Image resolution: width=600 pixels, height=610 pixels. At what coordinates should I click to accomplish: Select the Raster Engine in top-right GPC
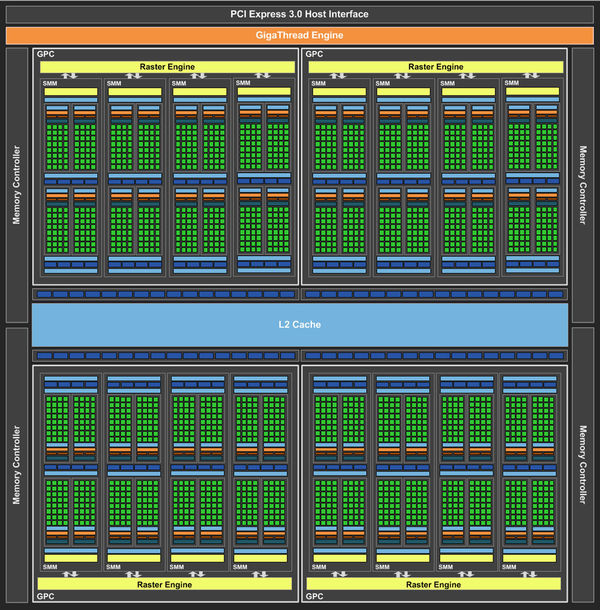(x=436, y=66)
